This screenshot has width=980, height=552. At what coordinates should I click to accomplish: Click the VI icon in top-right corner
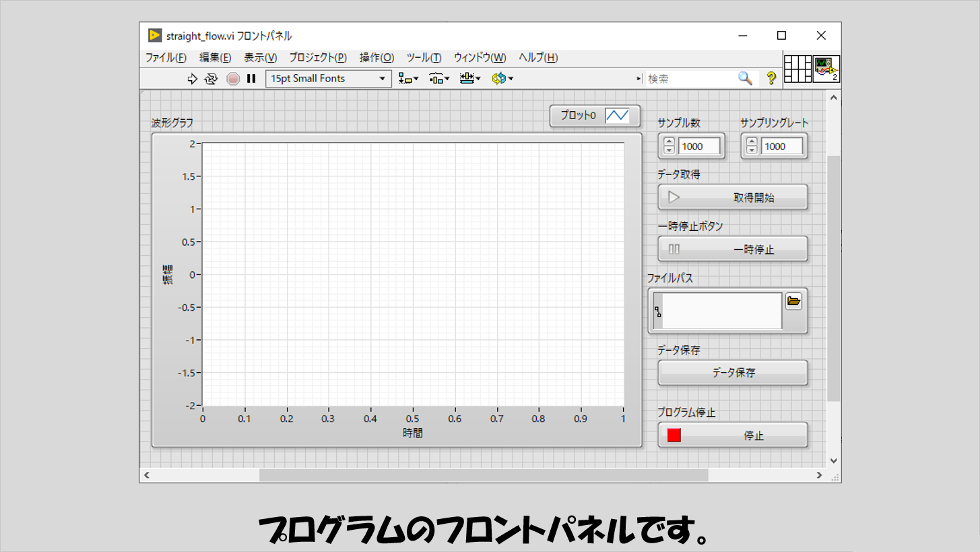click(826, 69)
